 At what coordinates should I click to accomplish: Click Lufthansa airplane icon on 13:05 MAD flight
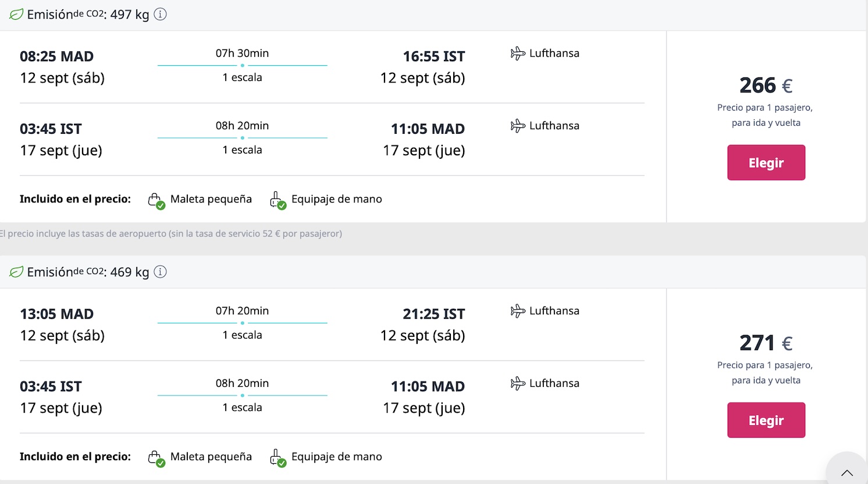point(518,311)
